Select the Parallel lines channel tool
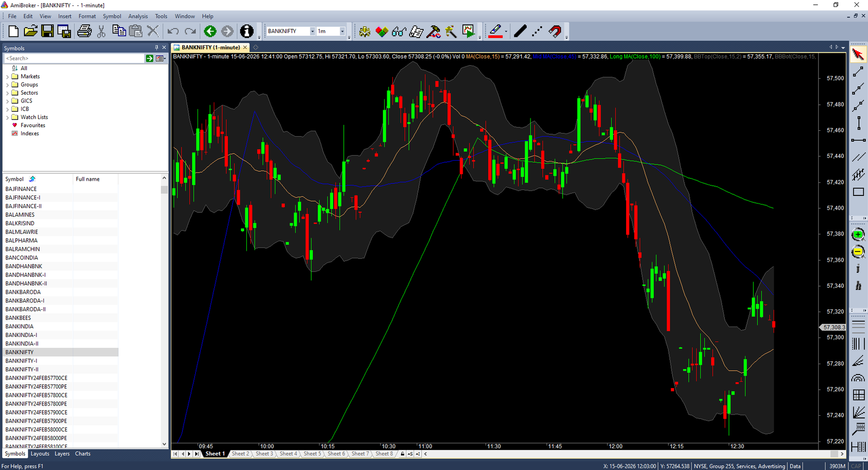 pos(858,157)
